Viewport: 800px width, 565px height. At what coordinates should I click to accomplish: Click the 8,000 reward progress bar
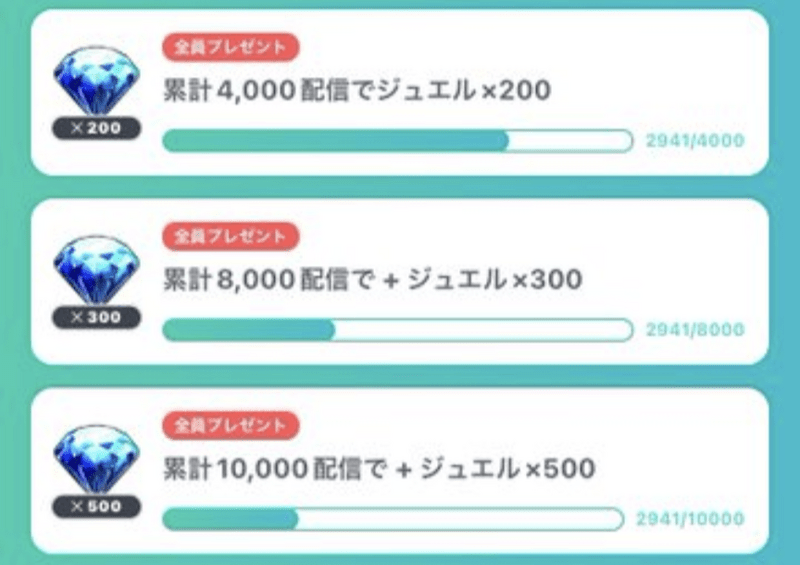pyautogui.click(x=397, y=330)
